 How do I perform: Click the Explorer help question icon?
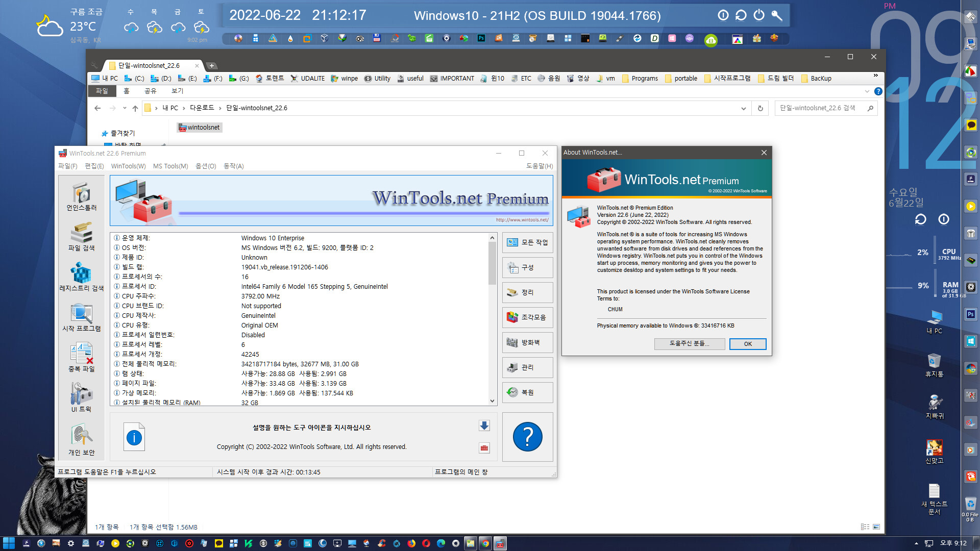point(878,91)
